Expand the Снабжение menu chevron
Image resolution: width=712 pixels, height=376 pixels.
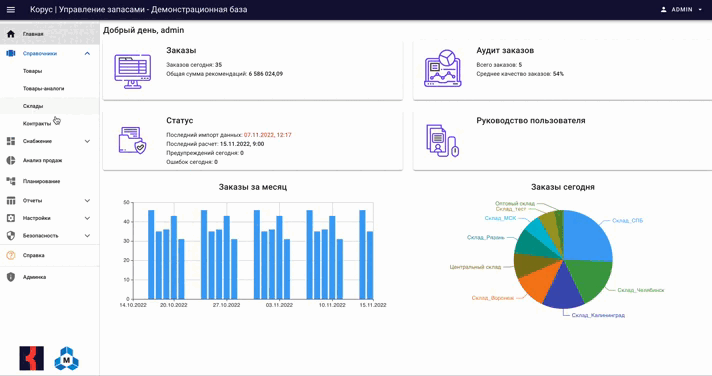[x=87, y=141]
